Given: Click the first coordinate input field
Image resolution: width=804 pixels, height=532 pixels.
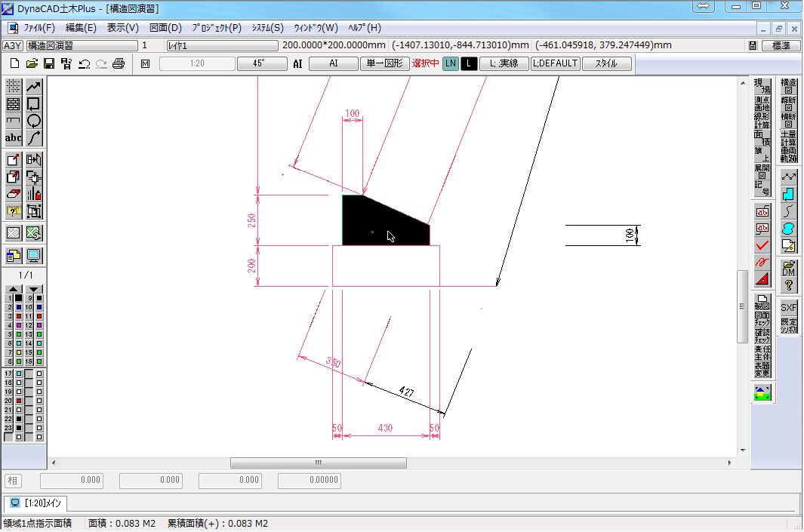Looking at the screenshot, I should pyautogui.click(x=72, y=480).
